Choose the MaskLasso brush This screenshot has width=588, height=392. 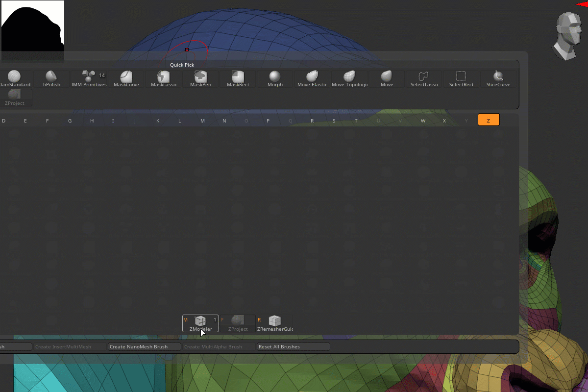click(163, 78)
